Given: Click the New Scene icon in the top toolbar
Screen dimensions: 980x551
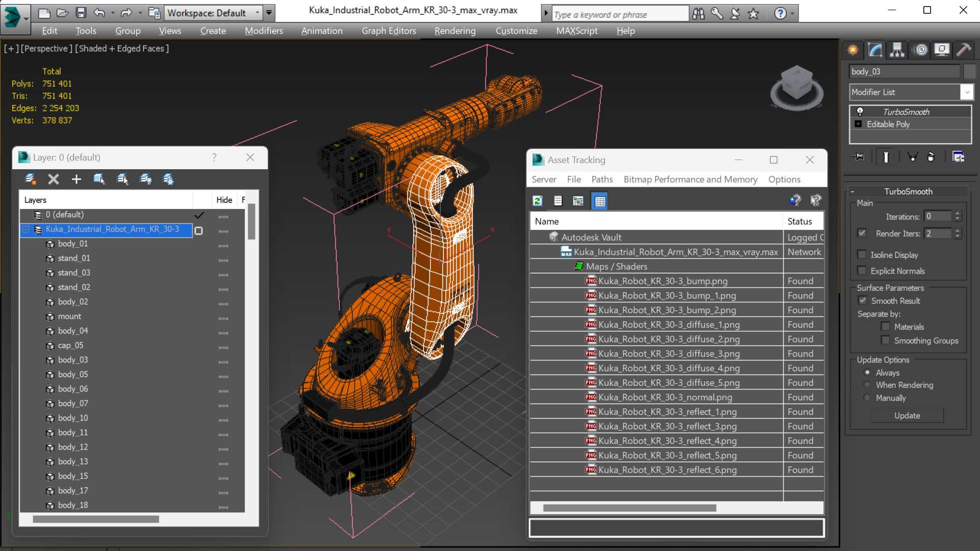Looking at the screenshot, I should (x=44, y=13).
